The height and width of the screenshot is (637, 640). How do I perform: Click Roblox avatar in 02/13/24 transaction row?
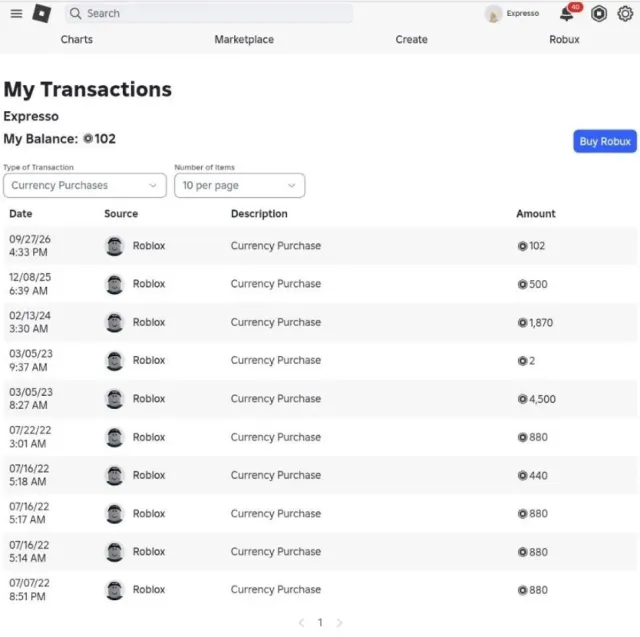(114, 322)
